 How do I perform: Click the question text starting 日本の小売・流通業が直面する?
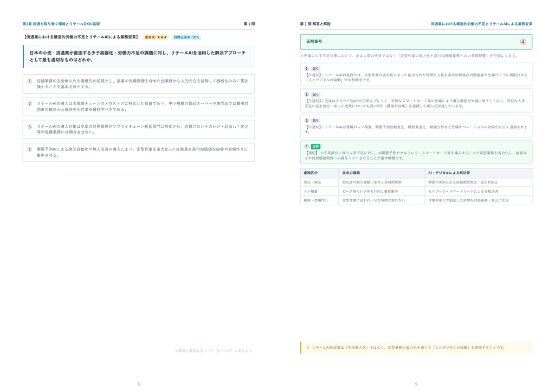coord(138,56)
